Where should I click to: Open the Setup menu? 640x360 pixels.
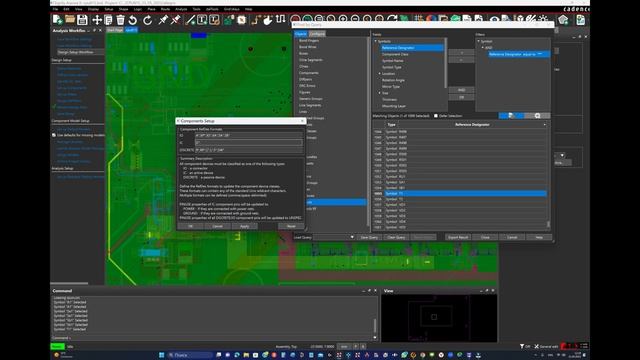tap(109, 9)
